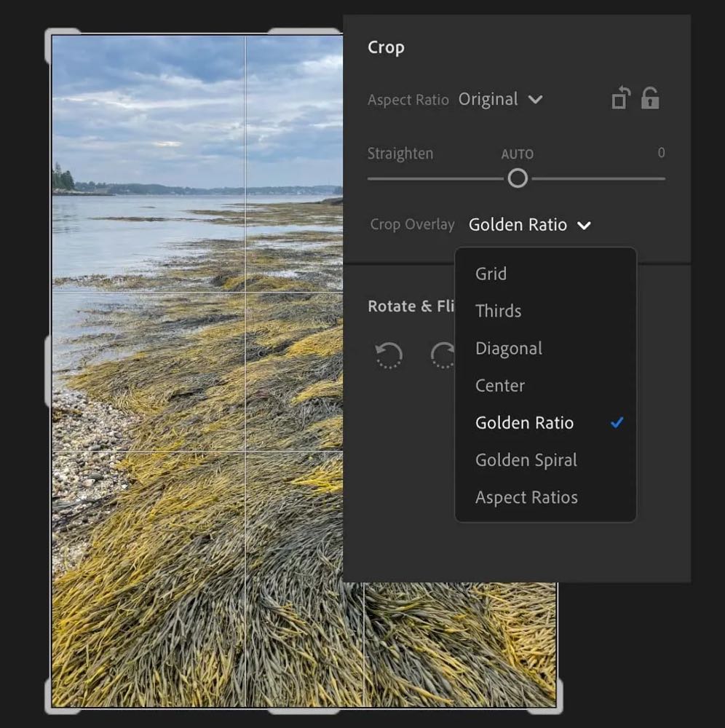Click the rotate crop aspect icon
725x728 pixels.
620,98
